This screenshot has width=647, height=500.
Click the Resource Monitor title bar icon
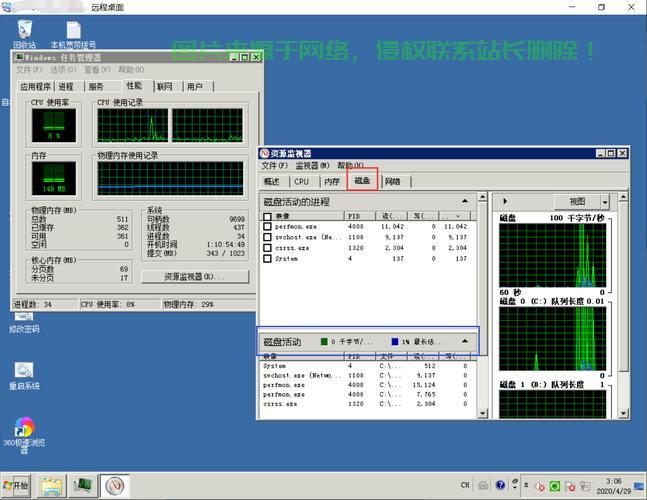(264, 153)
